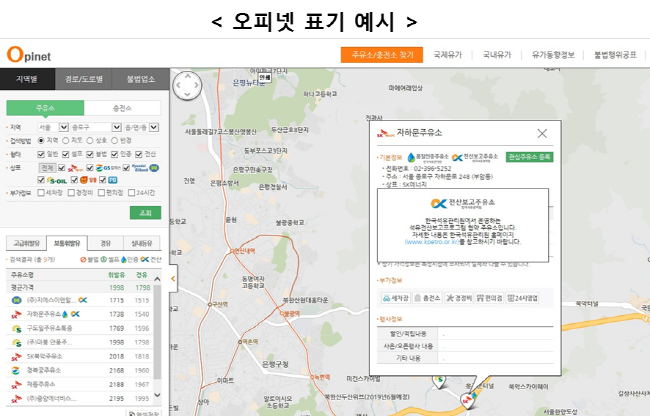
Task: Click the 전산보고주유소 badge beside 기본정보
Action: [475, 157]
